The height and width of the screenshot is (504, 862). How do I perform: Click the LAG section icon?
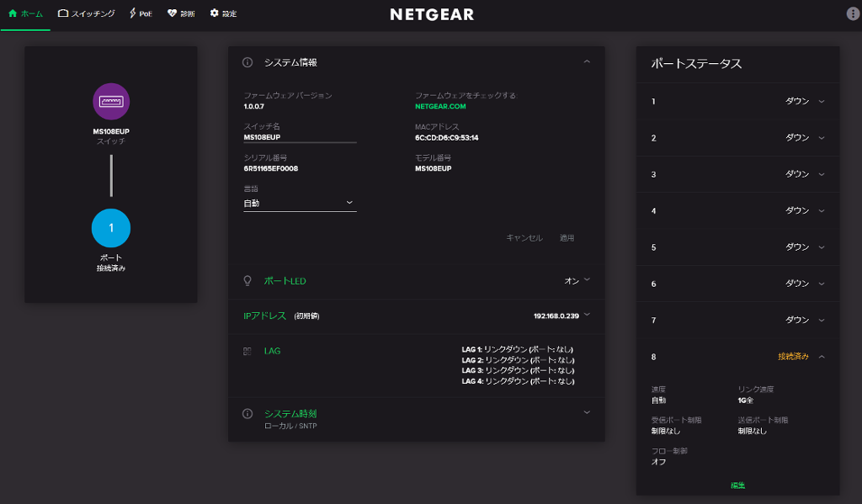click(x=247, y=351)
